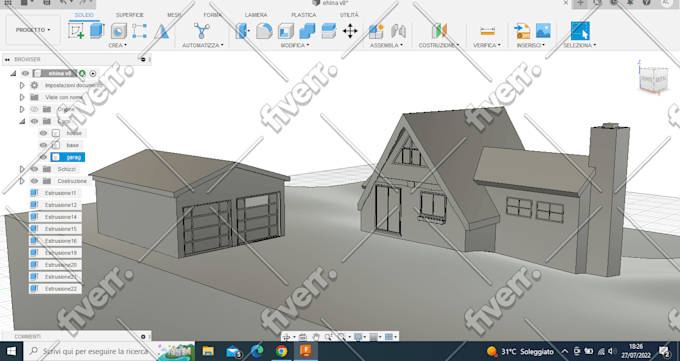Image resolution: width=680 pixels, height=361 pixels.
Task: Expand the Costruzione folder in browser
Action: click(22, 181)
